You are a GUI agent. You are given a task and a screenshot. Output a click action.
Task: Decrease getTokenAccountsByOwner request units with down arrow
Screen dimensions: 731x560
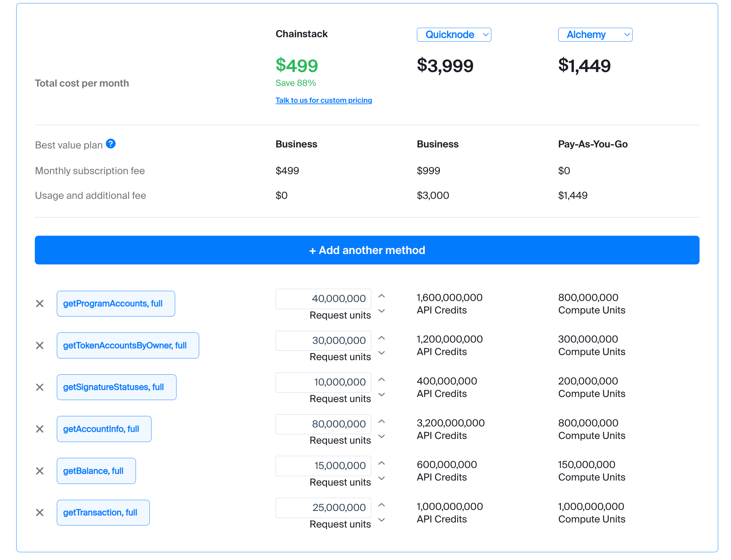coord(382,353)
